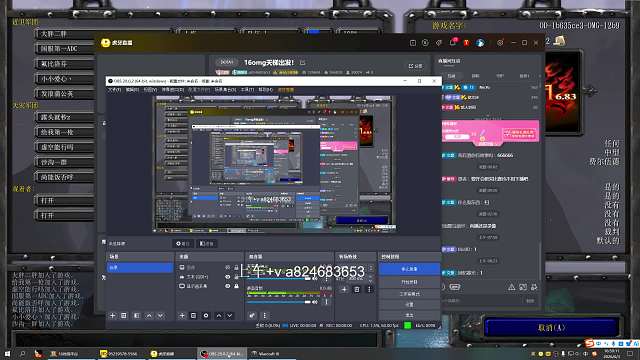This screenshot has width=640, height=360.
Task: Open 滤镜 button above OBS Scenes panel
Action: pyautogui.click(x=207, y=244)
